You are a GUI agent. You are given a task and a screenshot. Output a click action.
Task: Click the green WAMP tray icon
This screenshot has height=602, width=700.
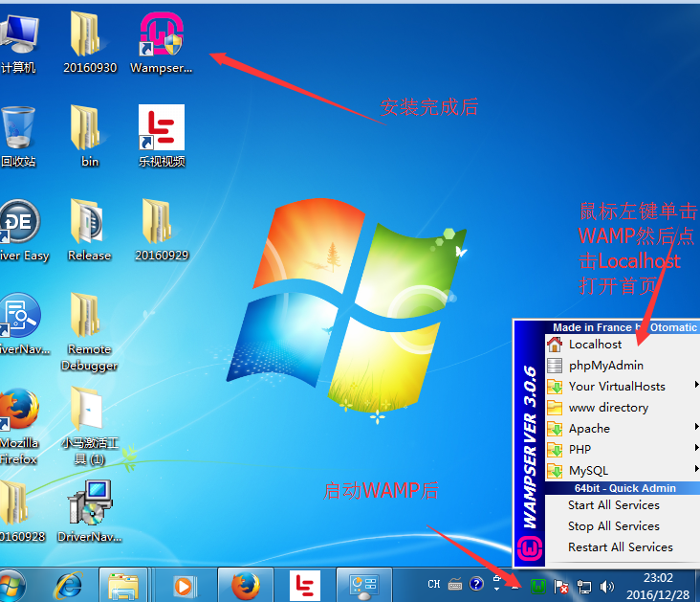tap(538, 586)
